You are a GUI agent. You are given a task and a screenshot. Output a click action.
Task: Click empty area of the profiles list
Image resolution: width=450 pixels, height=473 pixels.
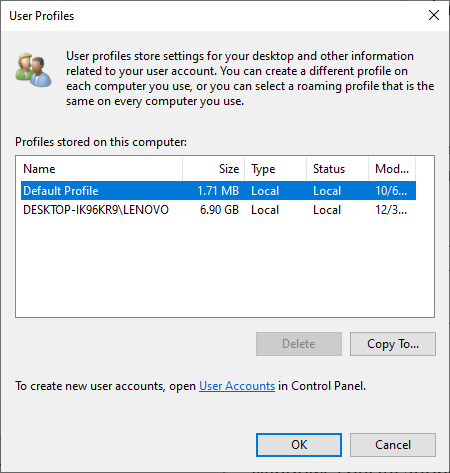tap(225, 268)
